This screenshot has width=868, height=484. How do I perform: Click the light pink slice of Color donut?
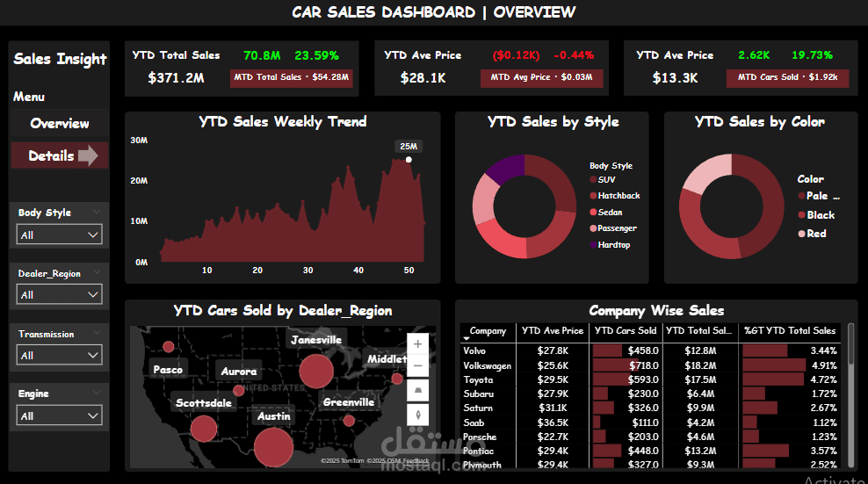pos(709,172)
